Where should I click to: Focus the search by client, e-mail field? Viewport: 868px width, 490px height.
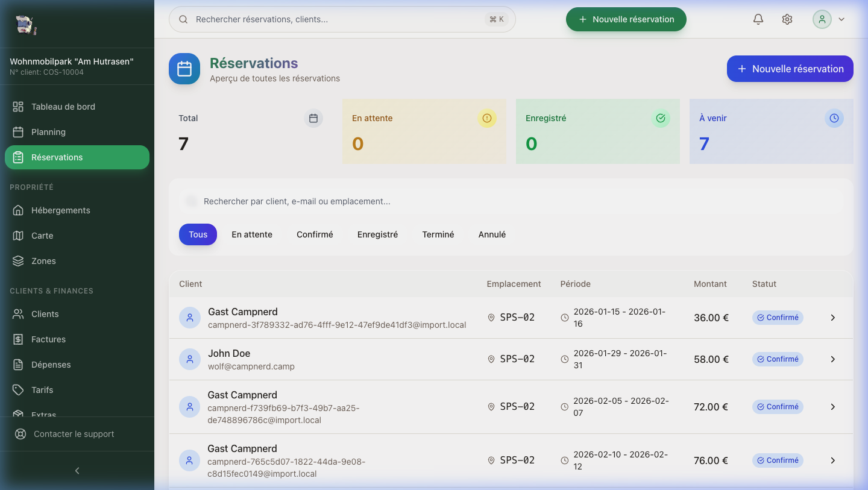(x=511, y=201)
